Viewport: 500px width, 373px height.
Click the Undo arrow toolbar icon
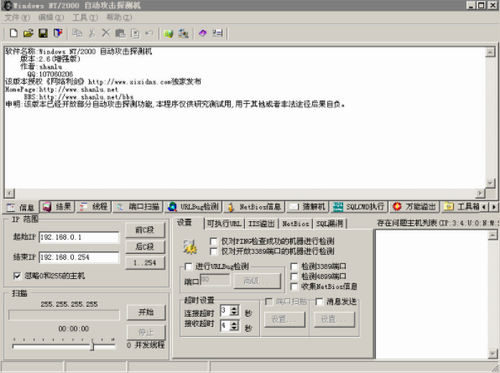coord(149,33)
